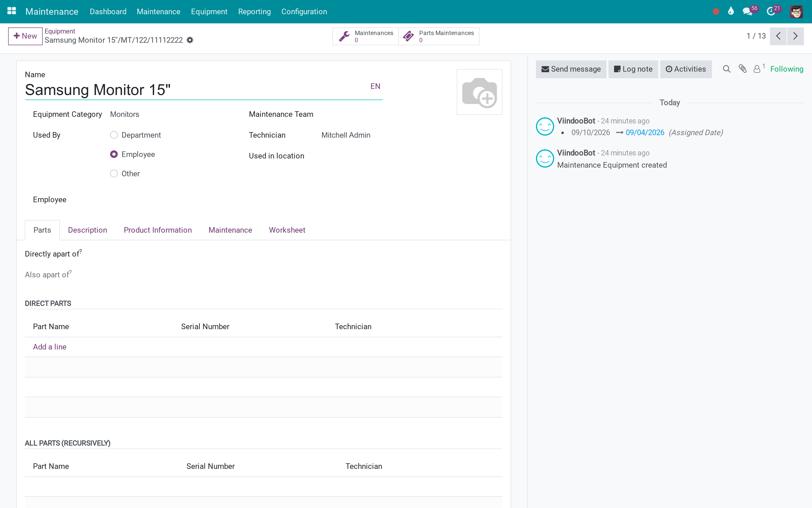Go to the previous equipment record
Screen dimensions: 812x508
(778, 36)
